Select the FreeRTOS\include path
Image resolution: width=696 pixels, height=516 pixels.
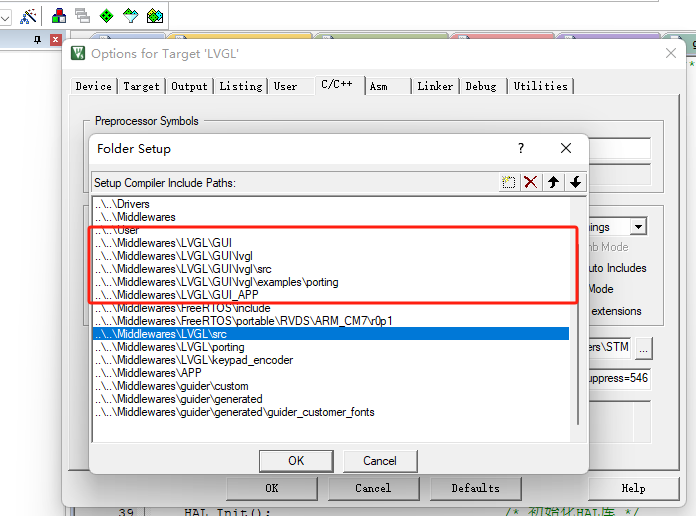(331, 308)
